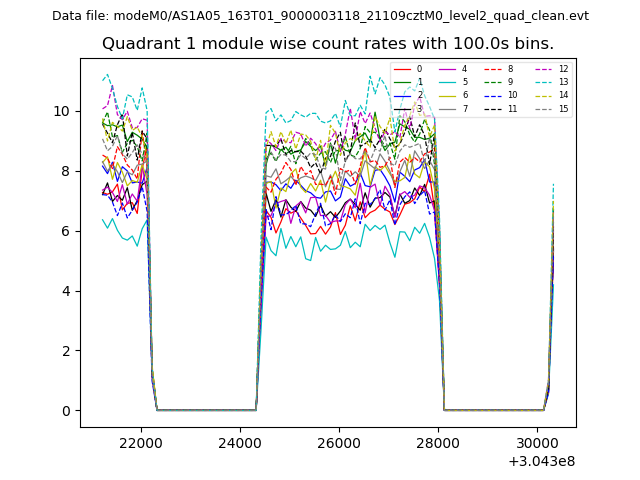This screenshot has width=640, height=480.
Task: Click the yellow legend line for module 6
Action: (446, 95)
